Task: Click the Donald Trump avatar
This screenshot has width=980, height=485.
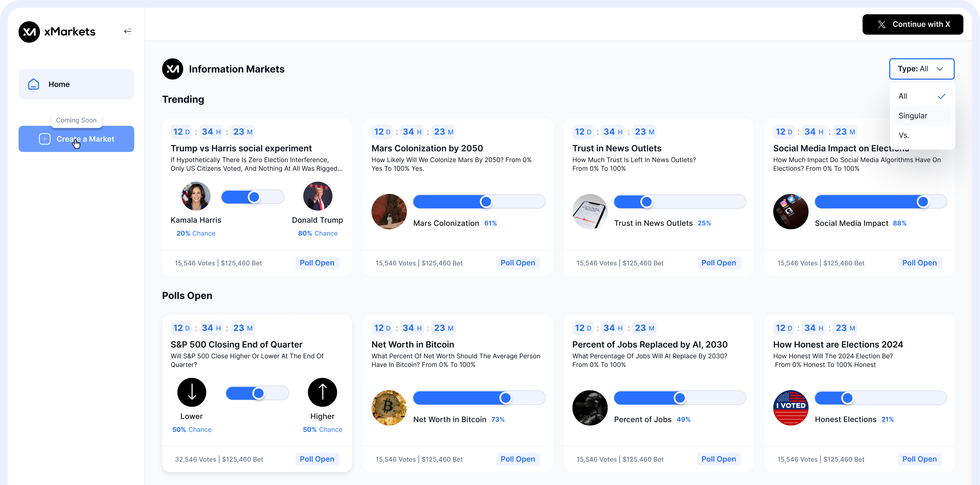Action: coord(318,196)
